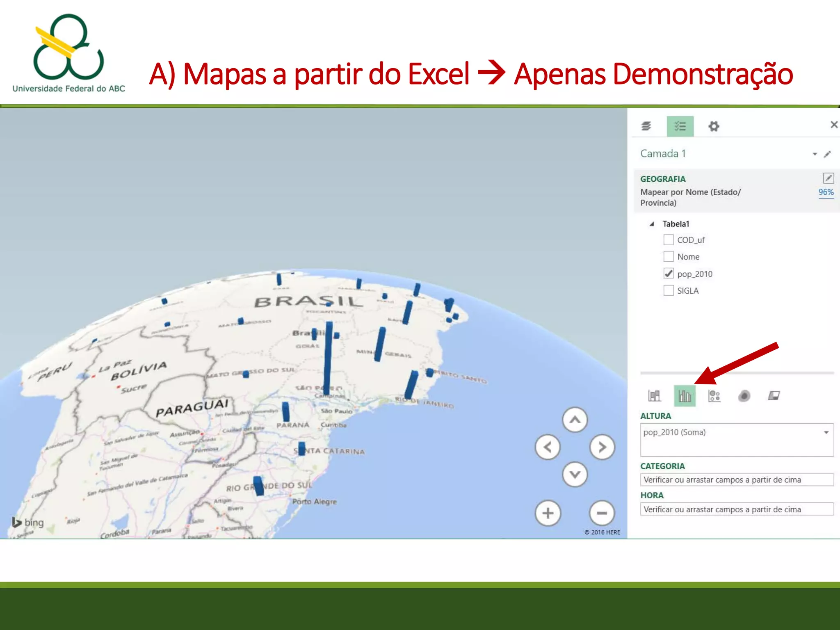Zoom in on the map

[x=548, y=513]
